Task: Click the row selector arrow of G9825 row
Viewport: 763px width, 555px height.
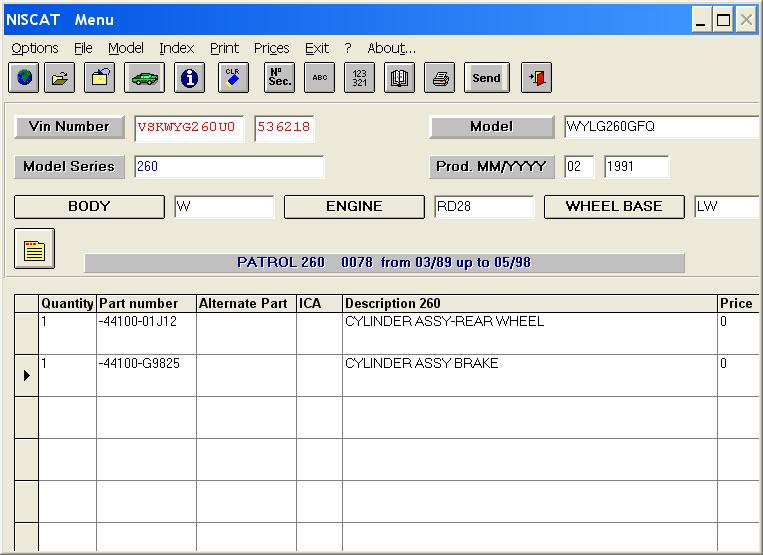Action: coord(26,376)
